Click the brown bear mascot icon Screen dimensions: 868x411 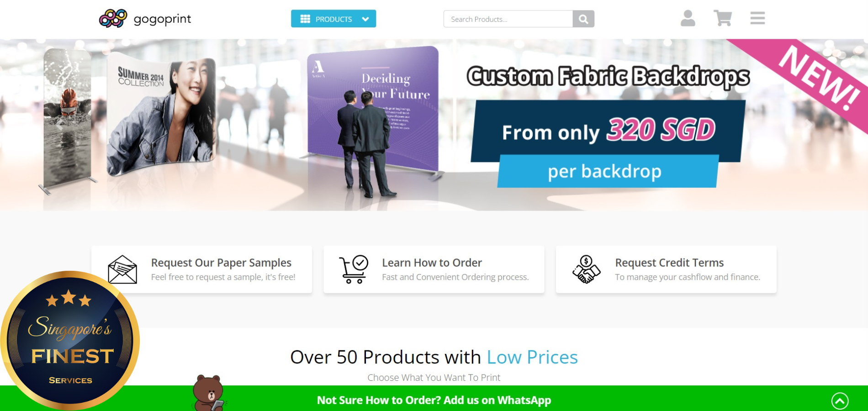209,393
